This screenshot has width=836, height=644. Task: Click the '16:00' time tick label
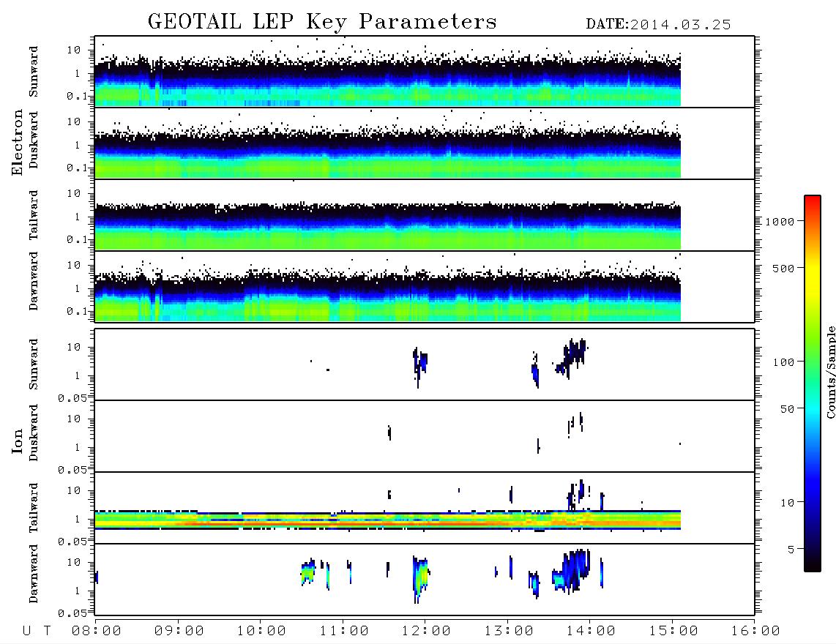[755, 632]
